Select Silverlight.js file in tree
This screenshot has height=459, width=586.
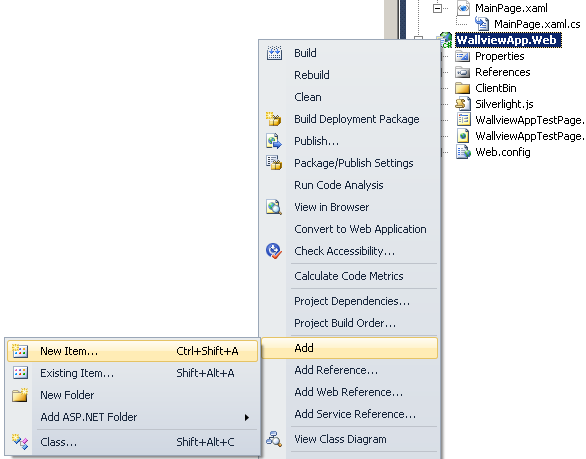coord(504,104)
